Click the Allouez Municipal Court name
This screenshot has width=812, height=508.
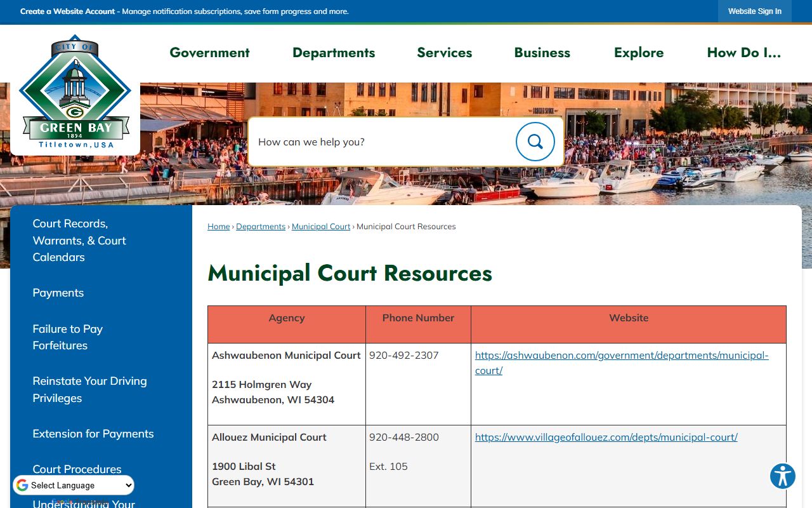pyautogui.click(x=269, y=437)
